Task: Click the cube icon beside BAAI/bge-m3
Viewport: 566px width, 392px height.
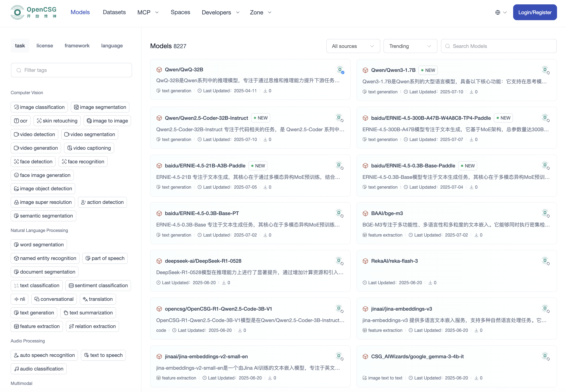Action: [x=365, y=213]
